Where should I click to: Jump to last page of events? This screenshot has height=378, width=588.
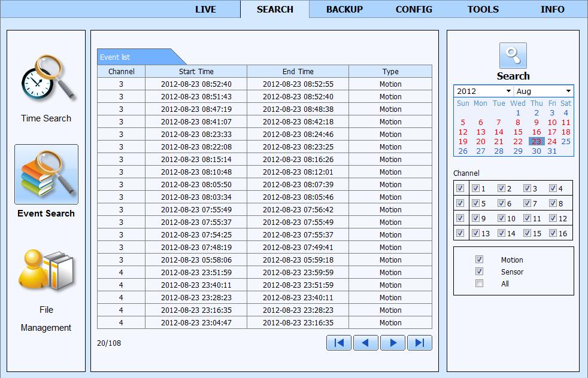420,343
